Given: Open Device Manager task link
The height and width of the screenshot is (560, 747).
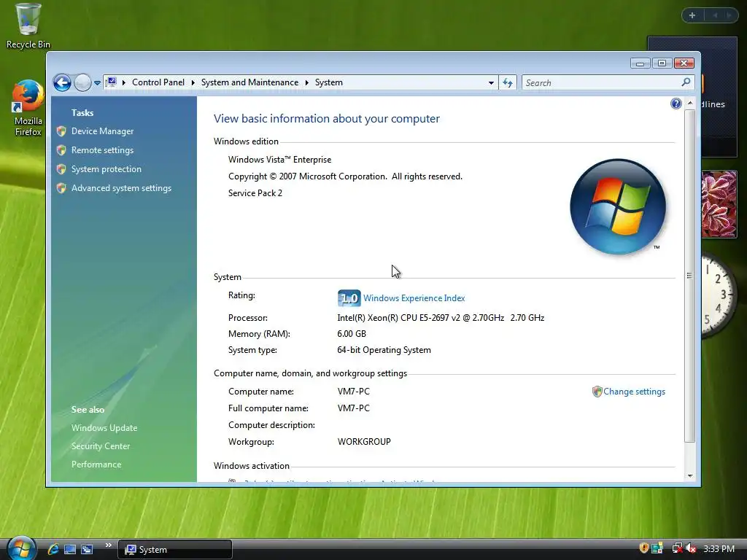Looking at the screenshot, I should (x=102, y=131).
